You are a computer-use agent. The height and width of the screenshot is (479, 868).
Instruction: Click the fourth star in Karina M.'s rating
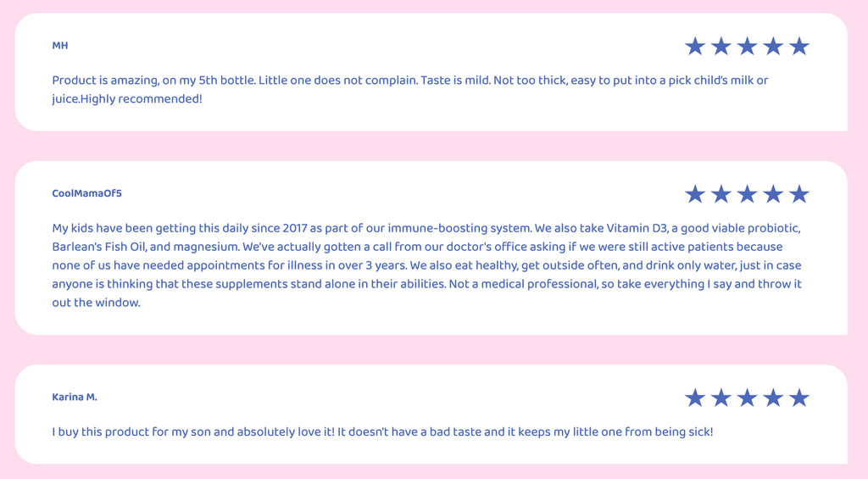click(773, 398)
